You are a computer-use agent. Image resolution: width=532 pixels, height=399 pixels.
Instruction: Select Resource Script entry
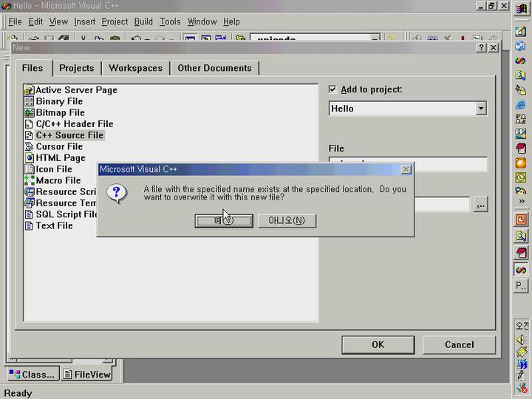tap(61, 191)
